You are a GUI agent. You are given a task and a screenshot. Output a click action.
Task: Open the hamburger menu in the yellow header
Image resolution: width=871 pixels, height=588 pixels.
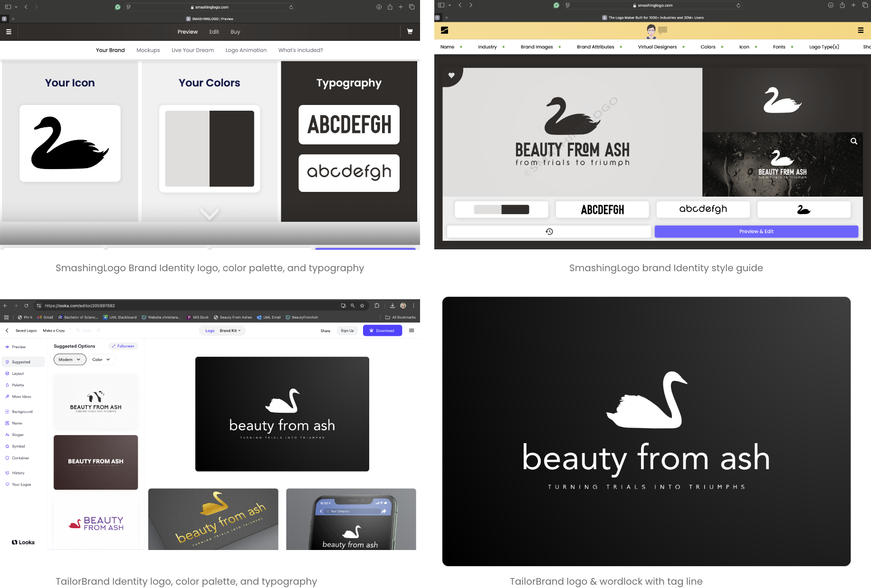coord(861,30)
